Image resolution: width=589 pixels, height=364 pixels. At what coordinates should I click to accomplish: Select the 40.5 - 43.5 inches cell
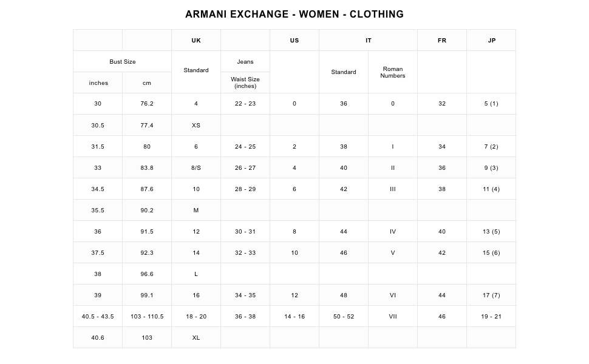point(98,316)
